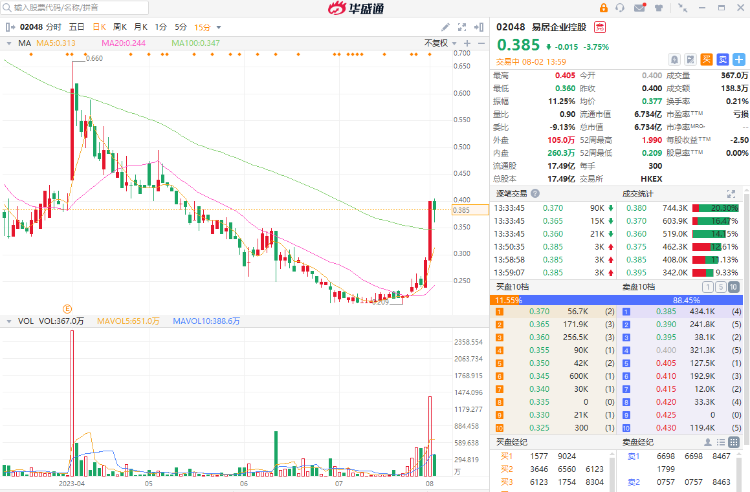Click the question mark help icon
Viewport: 750px width, 492px height.
pos(535,194)
